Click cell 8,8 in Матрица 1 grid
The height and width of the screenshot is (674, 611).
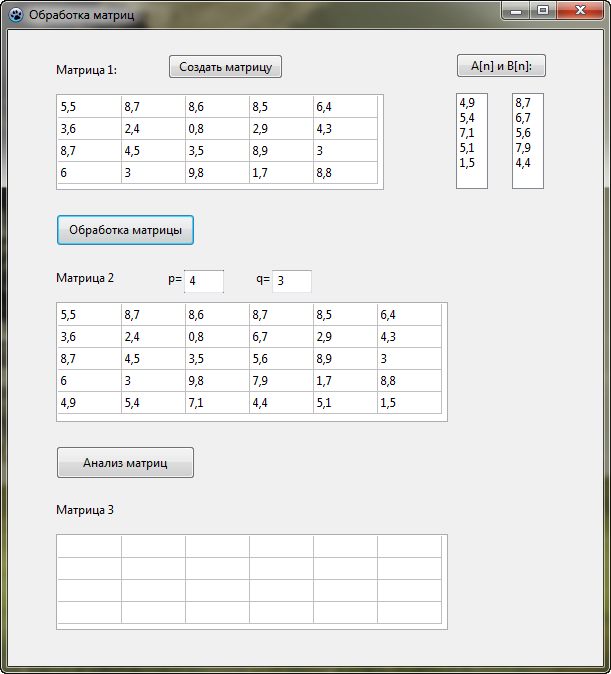[x=346, y=172]
